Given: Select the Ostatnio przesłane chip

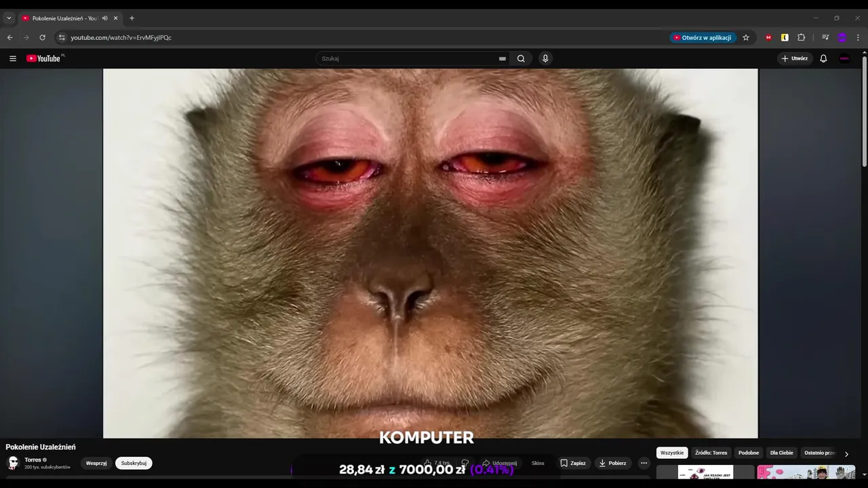Looking at the screenshot, I should (x=820, y=453).
